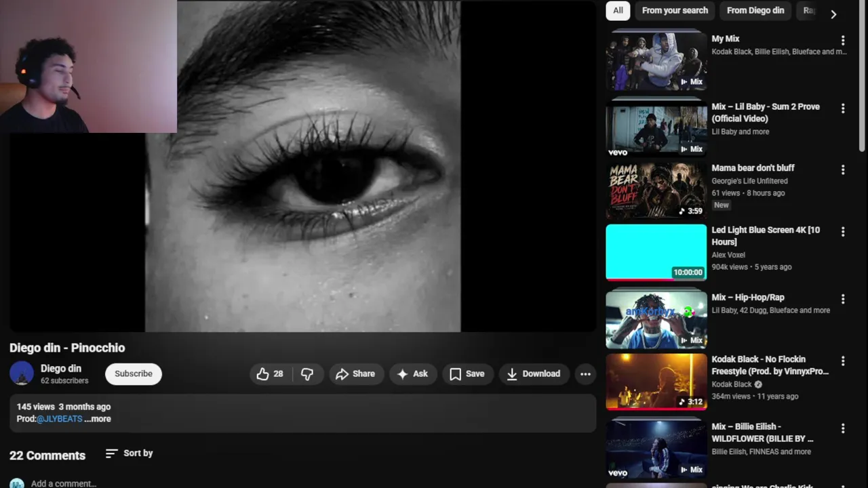The image size is (868, 488).
Task: Click the Diego din - Pinocchio title
Action: click(x=67, y=348)
